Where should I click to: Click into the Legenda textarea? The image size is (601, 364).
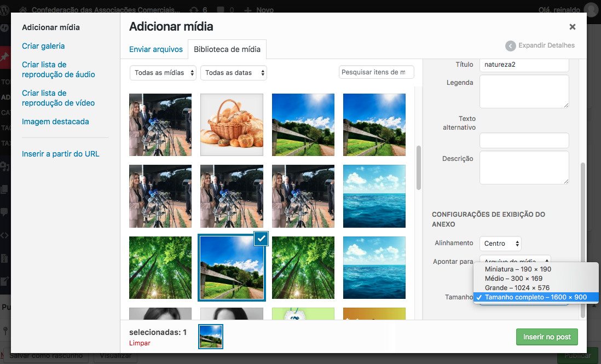(524, 91)
